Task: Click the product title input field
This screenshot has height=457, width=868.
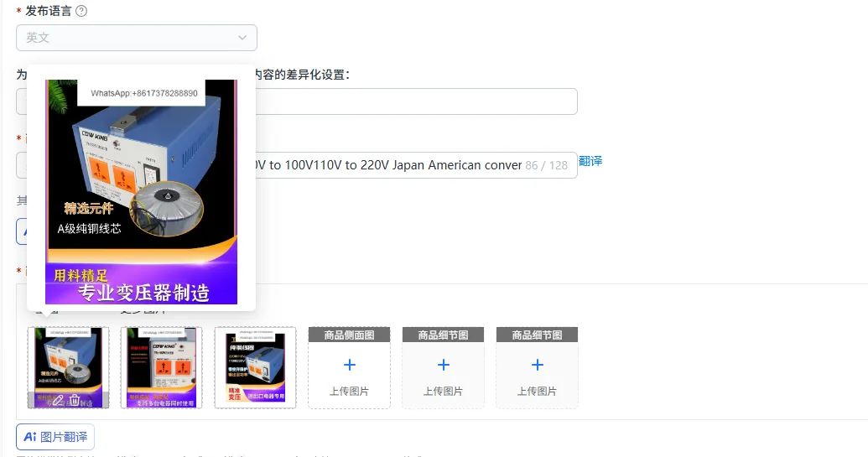Action: (x=297, y=165)
